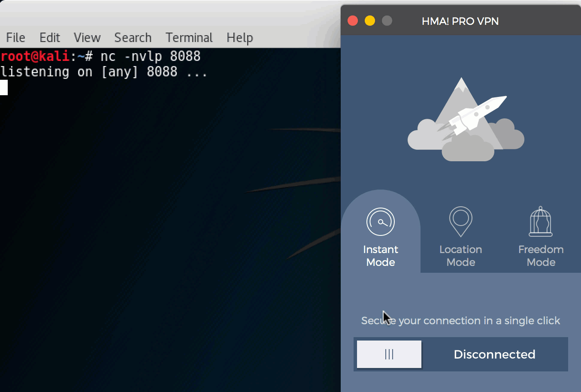
Task: Open the terminal Edit menu
Action: (x=50, y=38)
